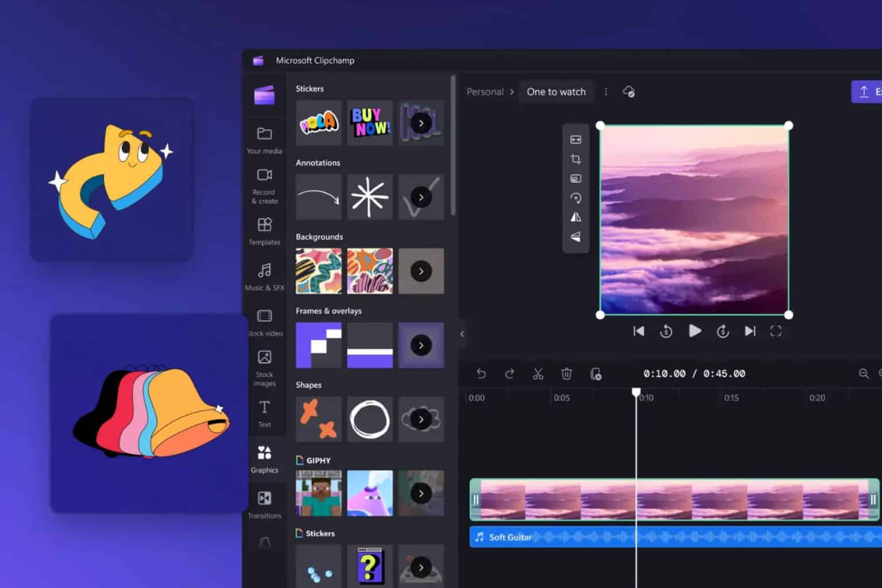Go to Personal breadcrumb link
This screenshot has height=588, width=882.
point(485,92)
